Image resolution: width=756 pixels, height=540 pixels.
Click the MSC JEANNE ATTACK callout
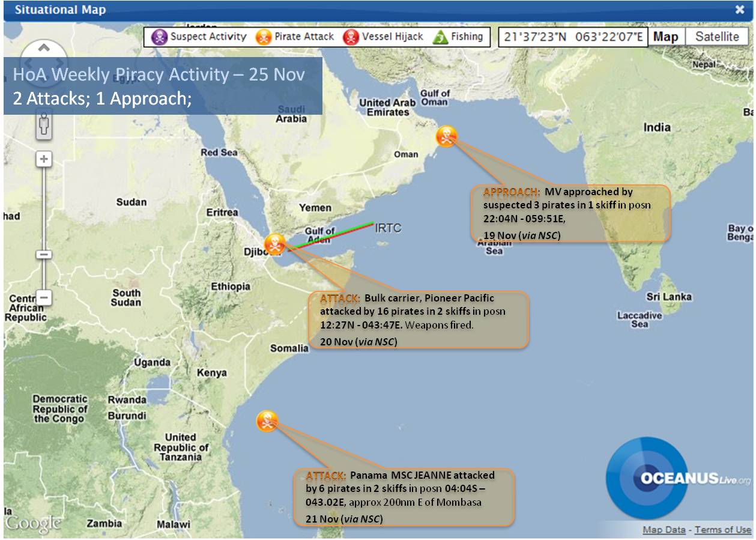click(x=405, y=497)
